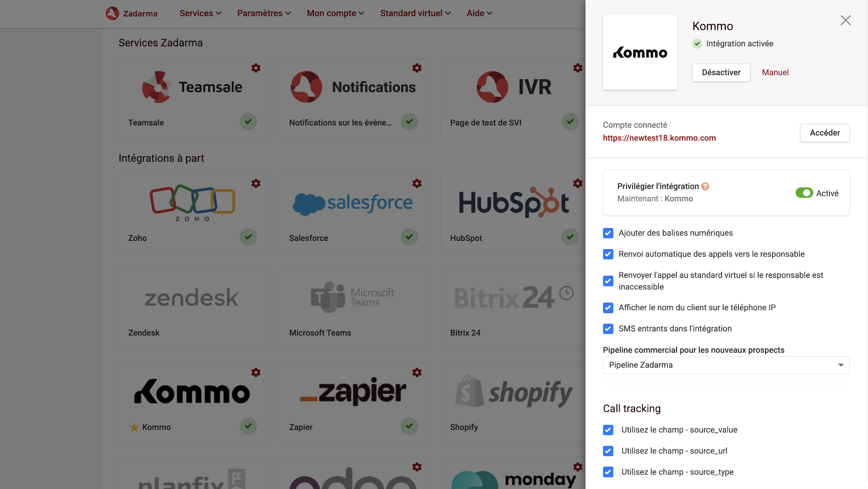This screenshot has width=868, height=489.
Task: Click the Bitrix 24 clock icon
Action: click(x=566, y=293)
